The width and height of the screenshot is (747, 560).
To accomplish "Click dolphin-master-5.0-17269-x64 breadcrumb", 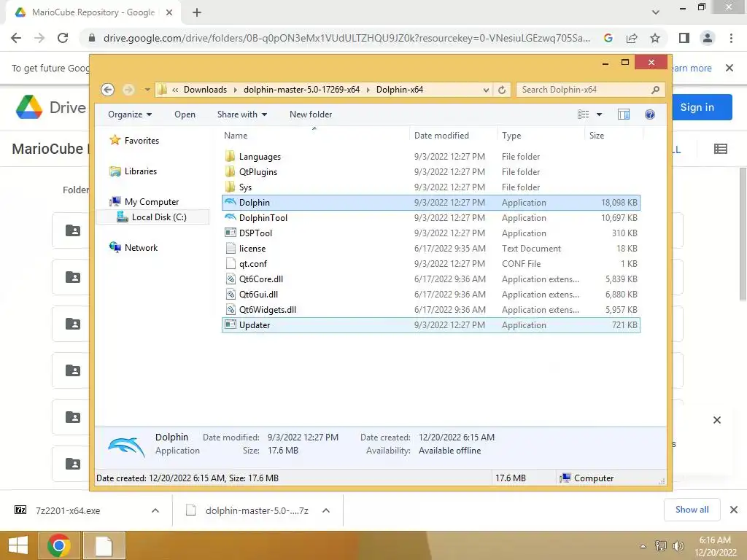I will [x=301, y=90].
